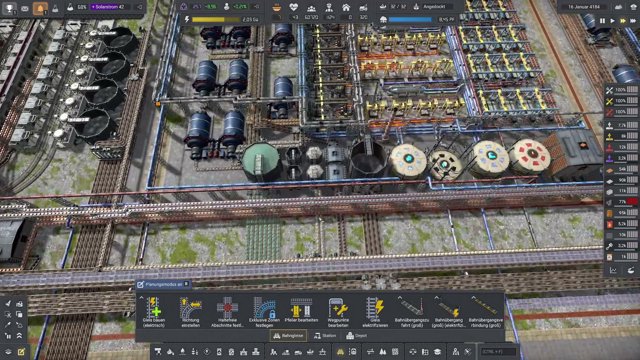The width and height of the screenshot is (640, 360).
Task: Set game speed to normal play
Action: coord(612,20)
